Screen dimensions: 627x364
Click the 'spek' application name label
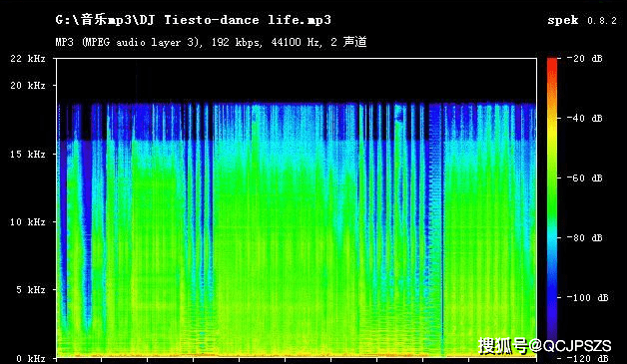(563, 20)
